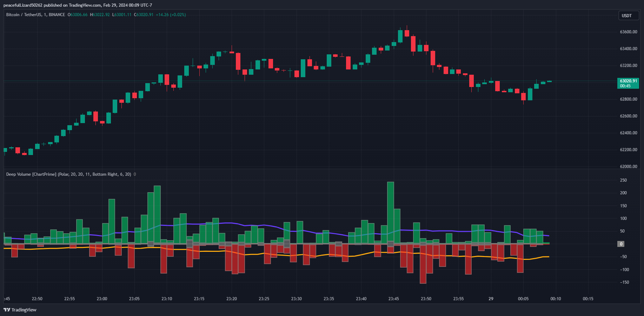The image size is (644, 316).
Task: Click the zero level label on volume axis
Action: (621, 244)
